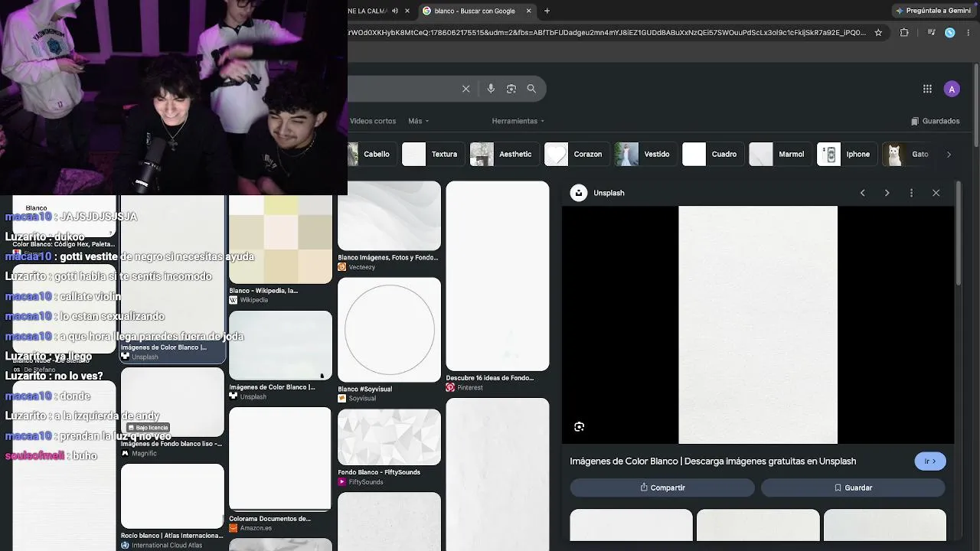Open the 'Colorama Documentos' Amazon image
The height and width of the screenshot is (551, 980).
pyautogui.click(x=280, y=458)
